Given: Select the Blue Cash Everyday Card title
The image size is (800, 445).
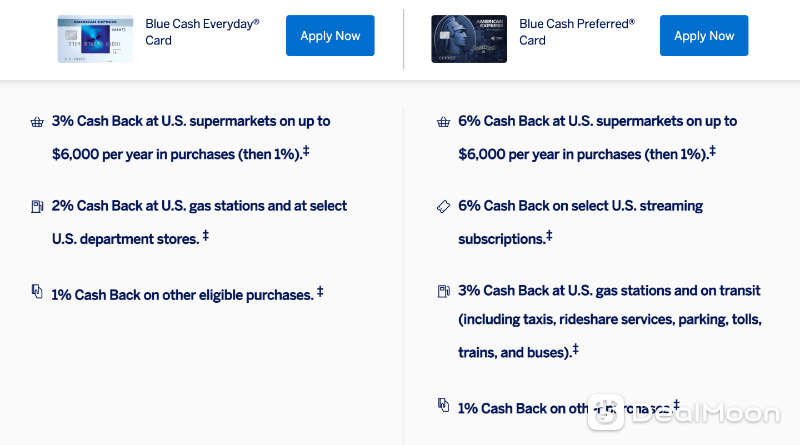Looking at the screenshot, I should click(202, 32).
